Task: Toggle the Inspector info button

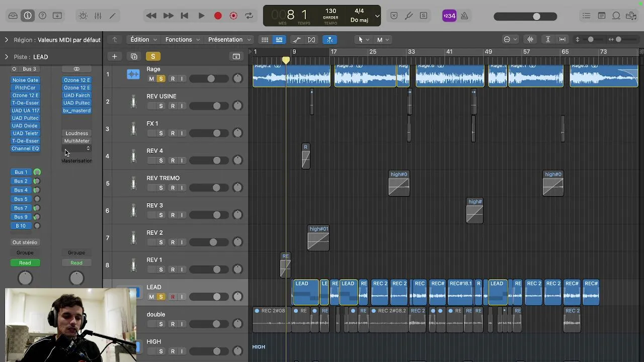Action: [28, 16]
